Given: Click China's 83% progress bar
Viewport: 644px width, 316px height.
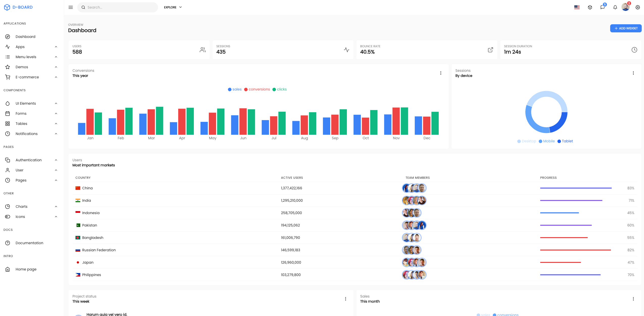Looking at the screenshot, I should pos(576,188).
